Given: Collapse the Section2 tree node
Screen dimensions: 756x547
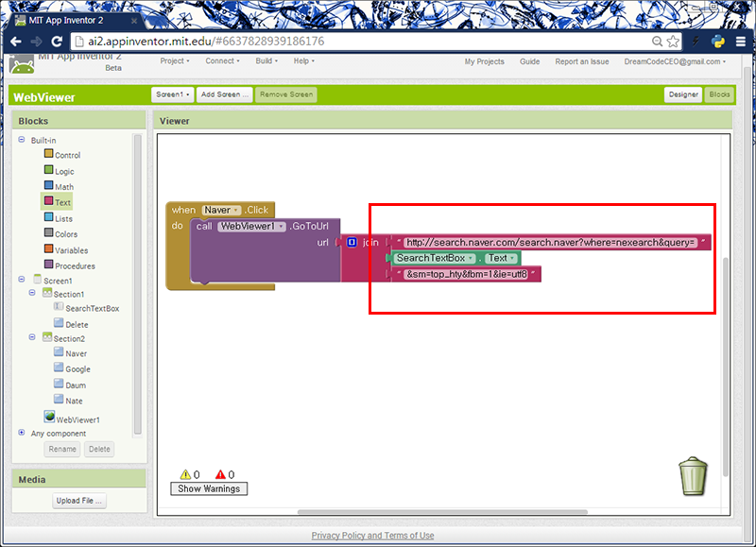Looking at the screenshot, I should [32, 337].
